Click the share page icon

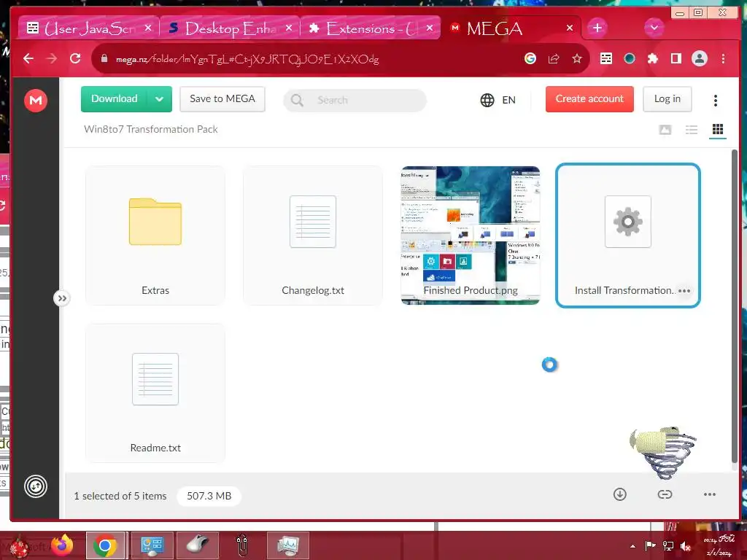click(554, 58)
